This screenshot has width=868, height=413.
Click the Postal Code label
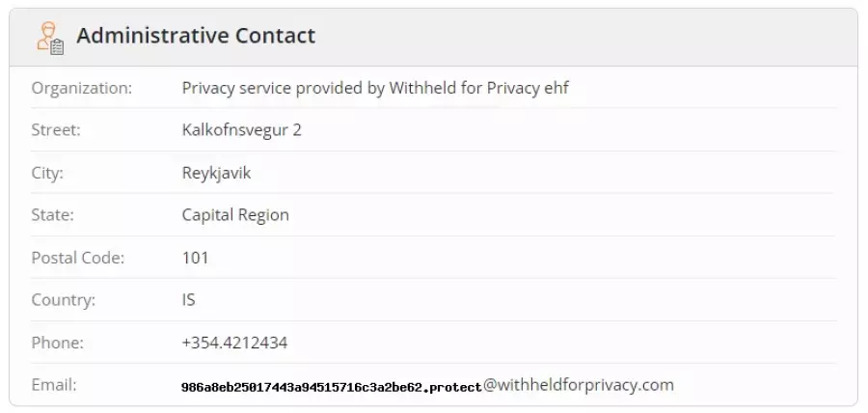click(x=78, y=258)
